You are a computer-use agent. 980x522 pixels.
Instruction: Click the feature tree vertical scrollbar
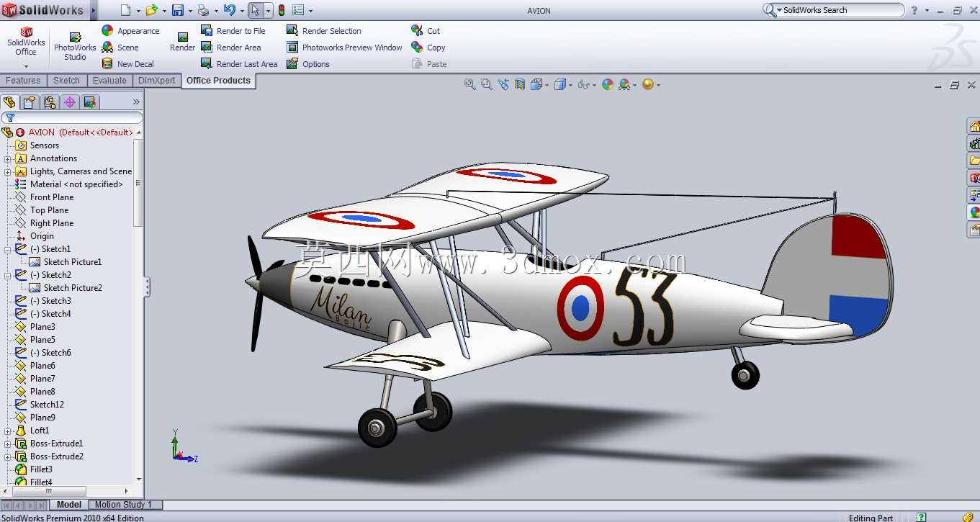pos(138,181)
